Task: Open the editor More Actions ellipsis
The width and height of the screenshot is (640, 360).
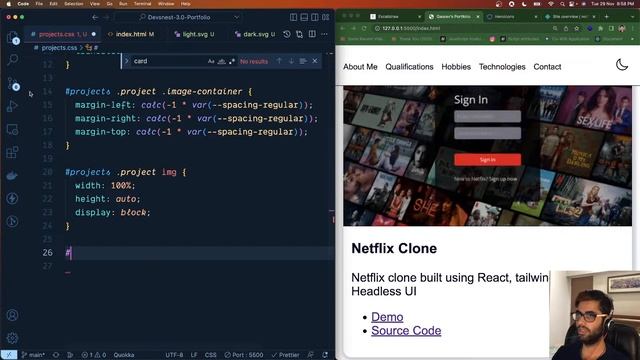Action: tap(324, 34)
